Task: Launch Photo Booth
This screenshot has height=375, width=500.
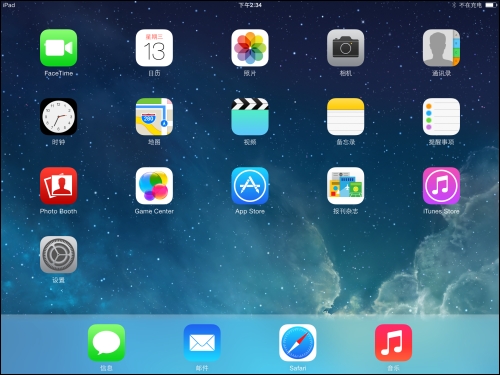Action: (x=59, y=186)
